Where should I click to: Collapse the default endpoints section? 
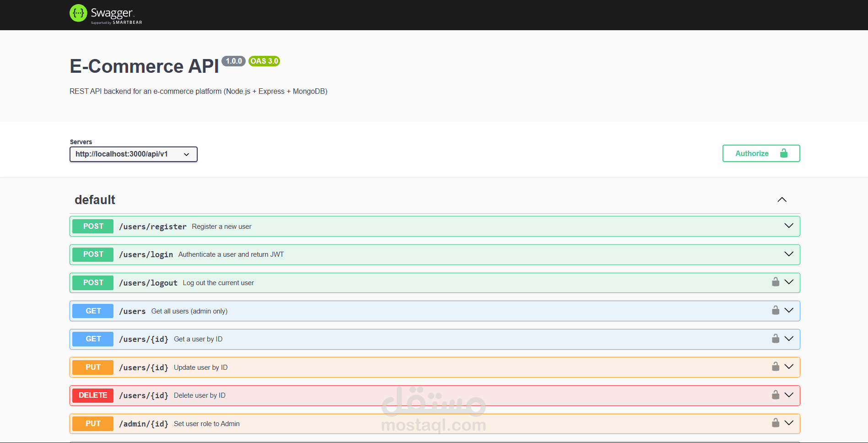click(x=782, y=200)
